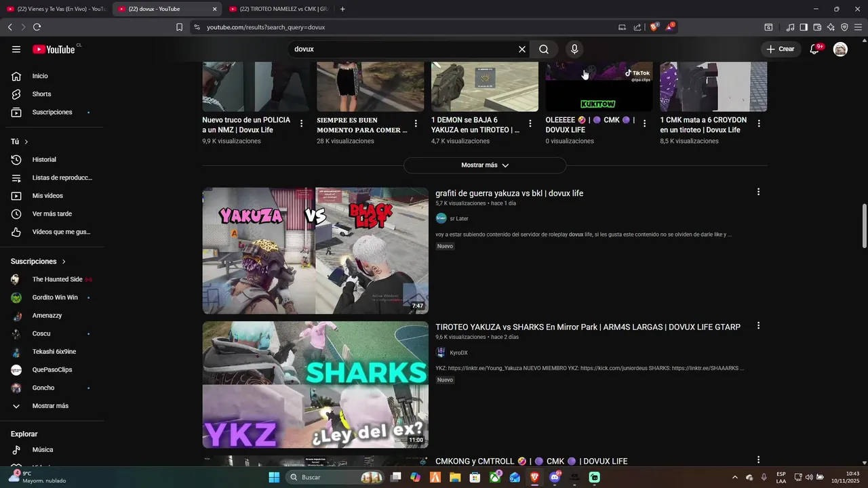The height and width of the screenshot is (488, 868).
Task: Open options for OLEEEEE CMK short
Action: (644, 123)
